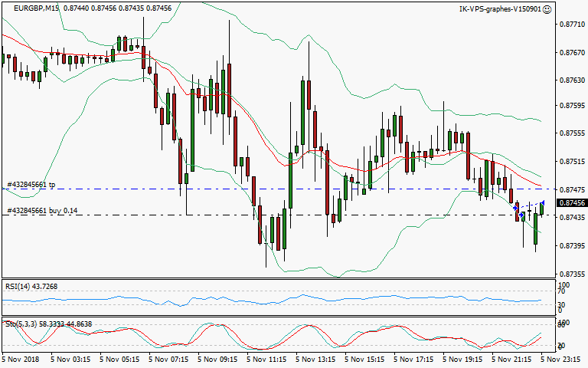Click the blue left-pointing arrow on last candle
Image resolution: width=588 pixels, height=368 pixels.
click(542, 202)
